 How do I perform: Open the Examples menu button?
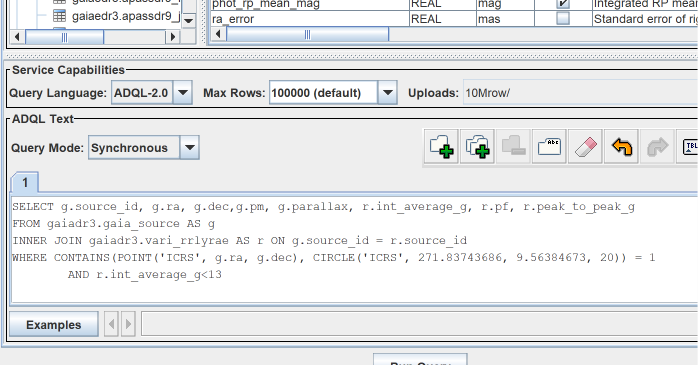point(53,325)
